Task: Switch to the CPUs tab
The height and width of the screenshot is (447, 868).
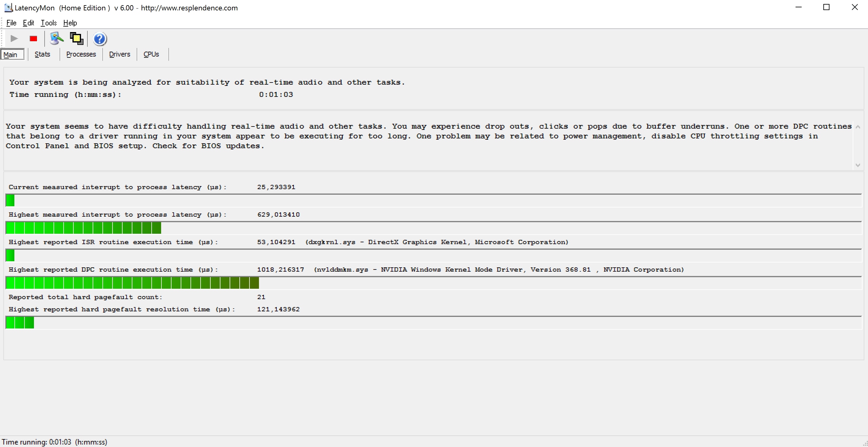Action: 151,54
